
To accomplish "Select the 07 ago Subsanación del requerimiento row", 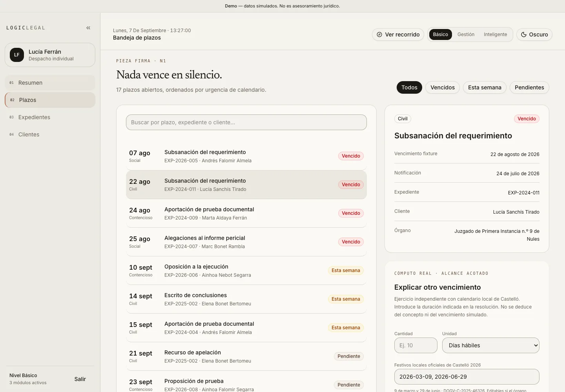I will tap(246, 156).
